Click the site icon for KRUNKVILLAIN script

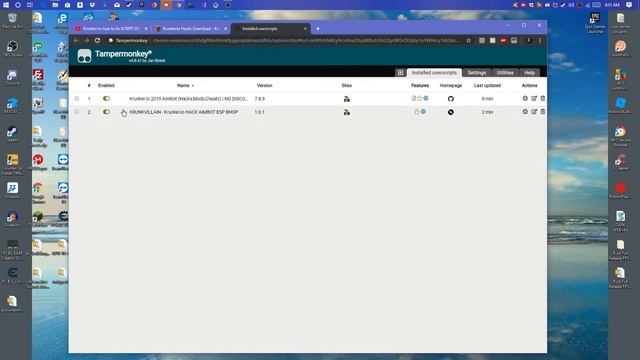pyautogui.click(x=347, y=112)
